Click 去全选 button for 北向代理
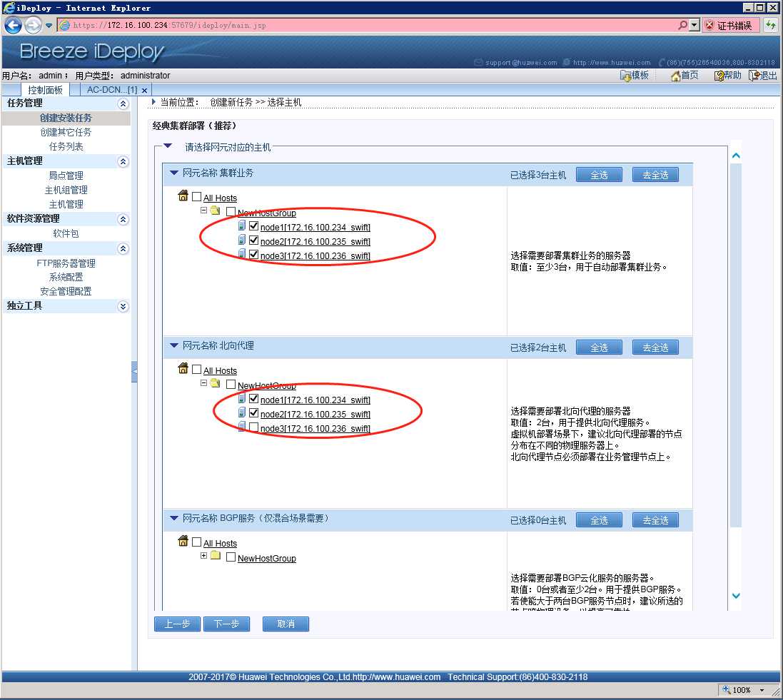The image size is (783, 700). (x=655, y=348)
